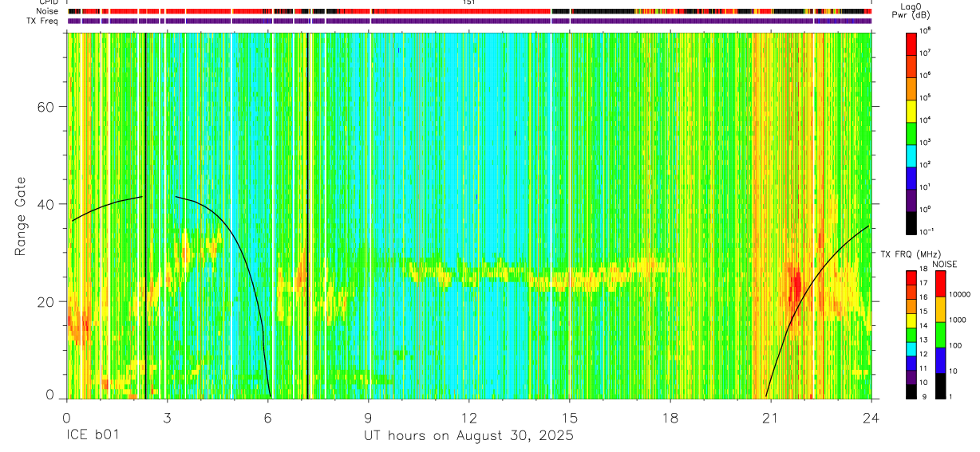
Task: Click the 'Noise' row label at top left
Action: click(x=46, y=12)
